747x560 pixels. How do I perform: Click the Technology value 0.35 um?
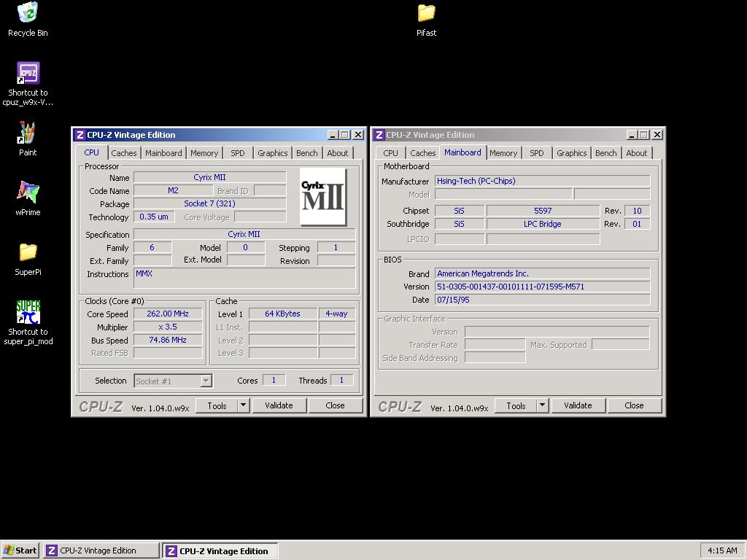coord(153,217)
